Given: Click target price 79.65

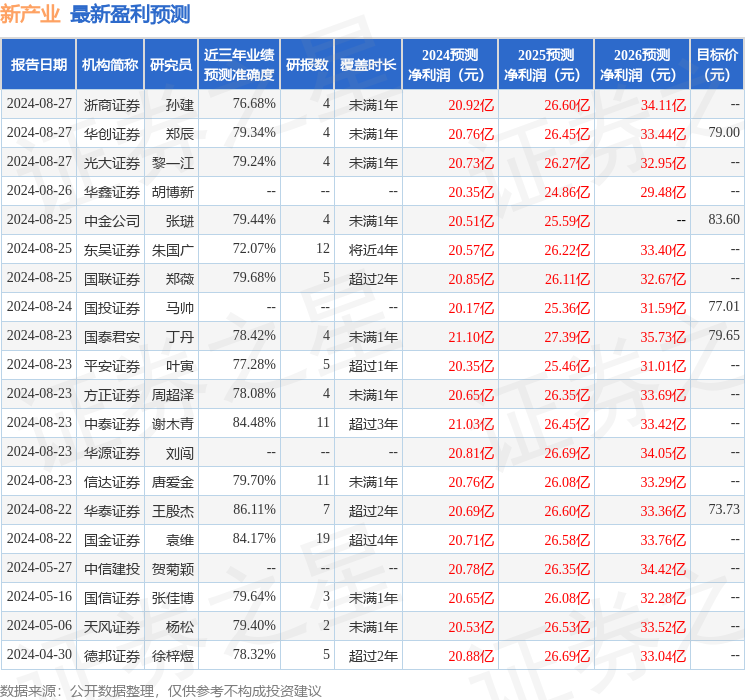Looking at the screenshot, I should pos(724,335).
